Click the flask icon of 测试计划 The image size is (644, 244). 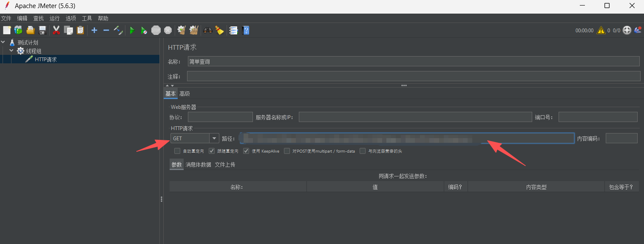[12, 43]
